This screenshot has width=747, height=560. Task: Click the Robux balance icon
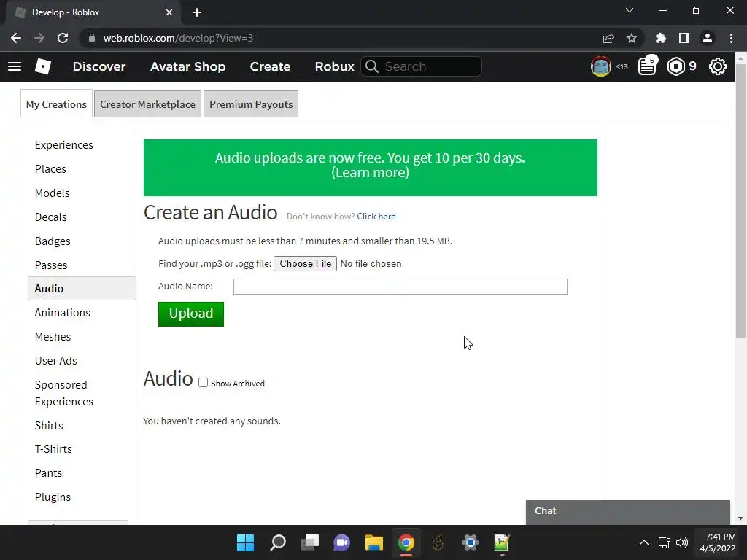[x=676, y=66]
